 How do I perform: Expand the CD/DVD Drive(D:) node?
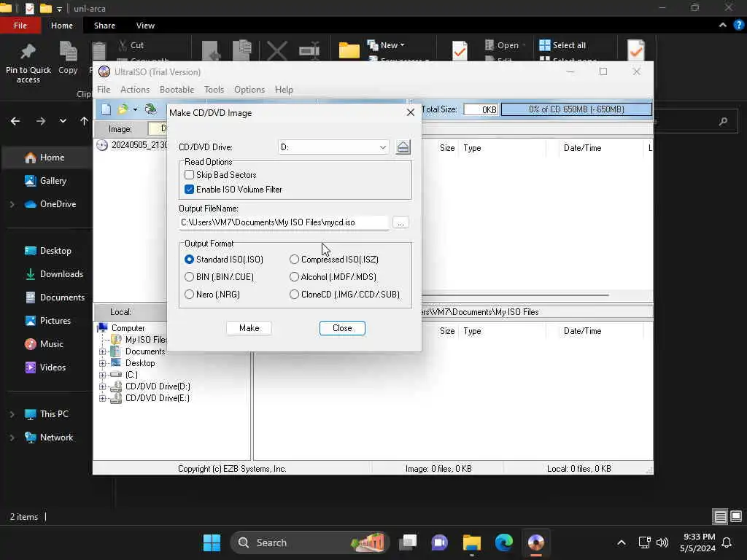point(102,386)
